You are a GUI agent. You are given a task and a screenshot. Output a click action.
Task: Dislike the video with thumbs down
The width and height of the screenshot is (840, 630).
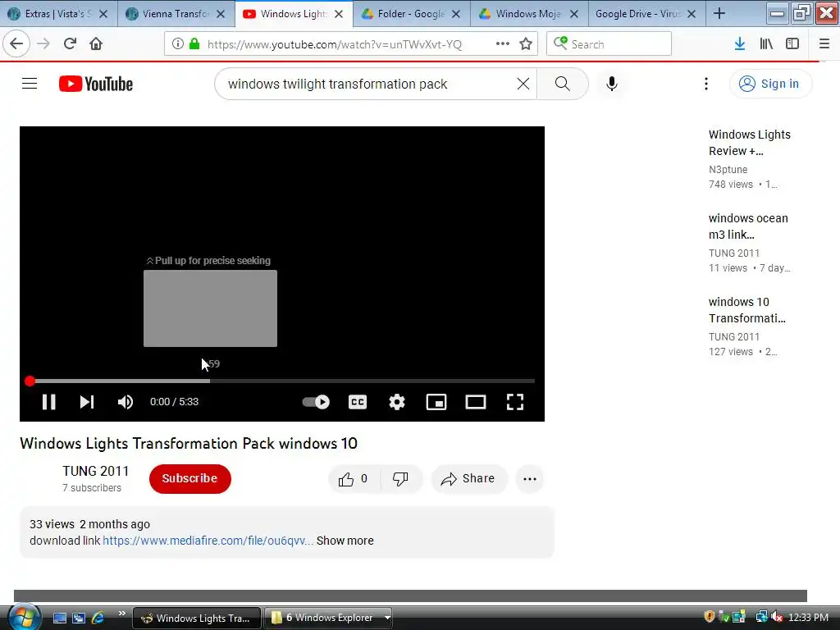click(400, 479)
